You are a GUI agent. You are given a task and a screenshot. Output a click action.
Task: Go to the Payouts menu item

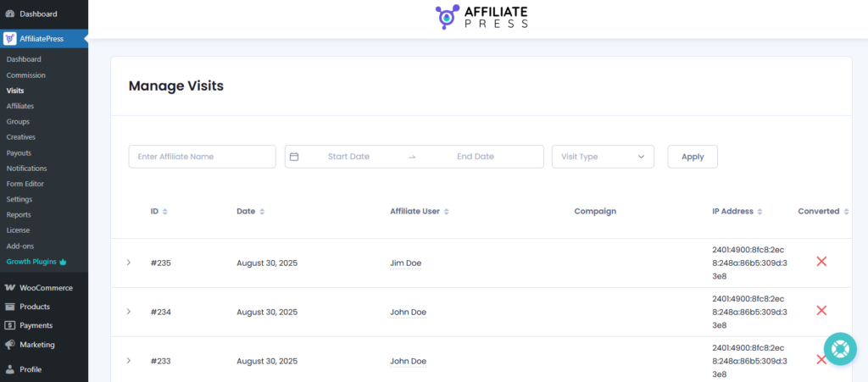(20, 153)
